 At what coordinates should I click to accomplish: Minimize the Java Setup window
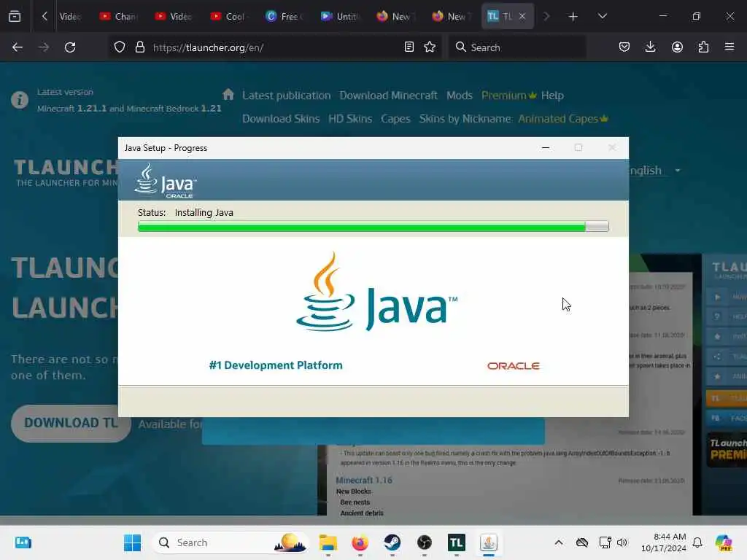[x=546, y=147]
